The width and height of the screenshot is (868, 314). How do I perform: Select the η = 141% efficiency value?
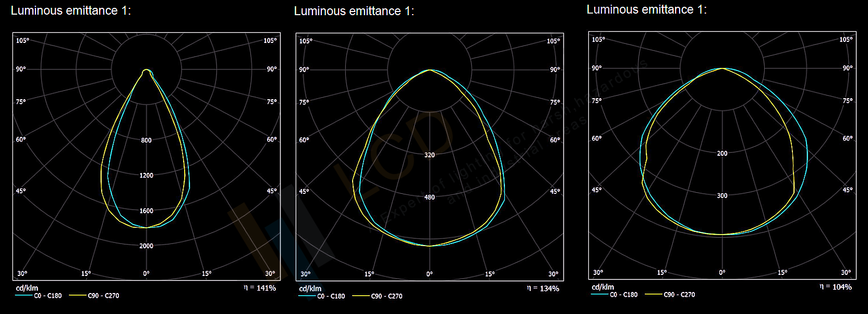click(x=260, y=288)
